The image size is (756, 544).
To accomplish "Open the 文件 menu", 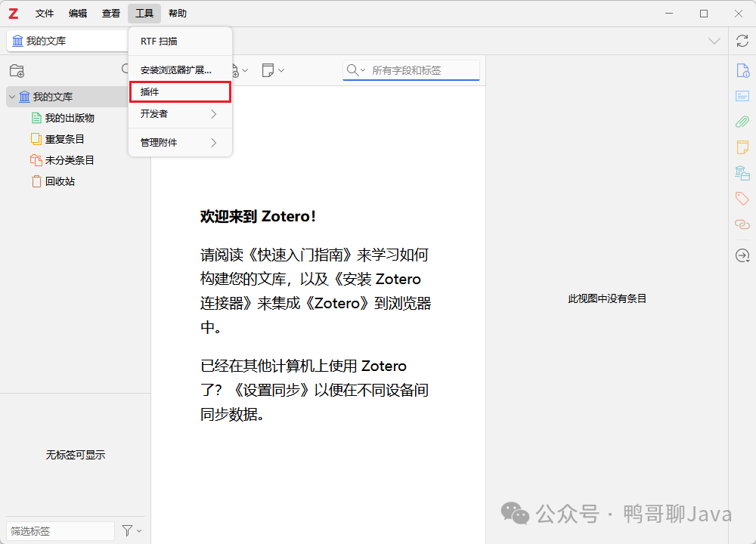I will pyautogui.click(x=45, y=14).
